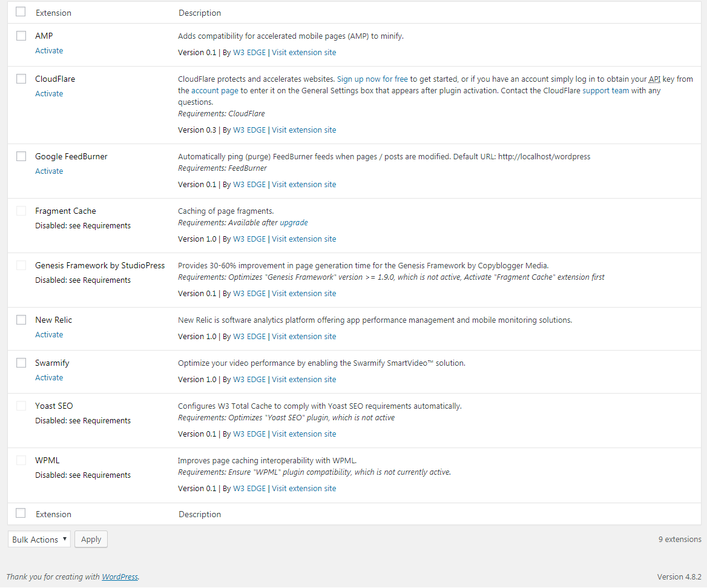The height and width of the screenshot is (588, 707).
Task: Click the 'Yoast SEO' extension name
Action: point(54,406)
